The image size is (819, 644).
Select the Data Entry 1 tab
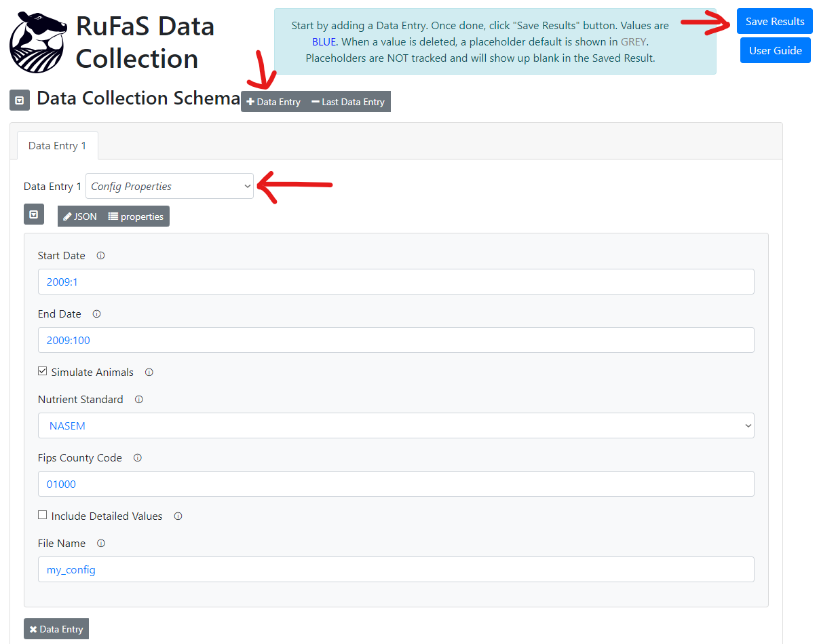58,145
